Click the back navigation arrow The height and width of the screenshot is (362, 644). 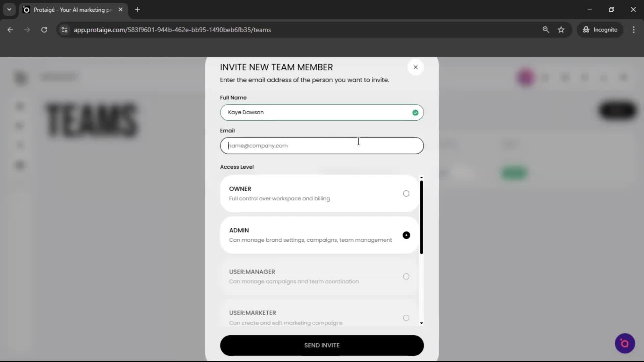coord(10,30)
